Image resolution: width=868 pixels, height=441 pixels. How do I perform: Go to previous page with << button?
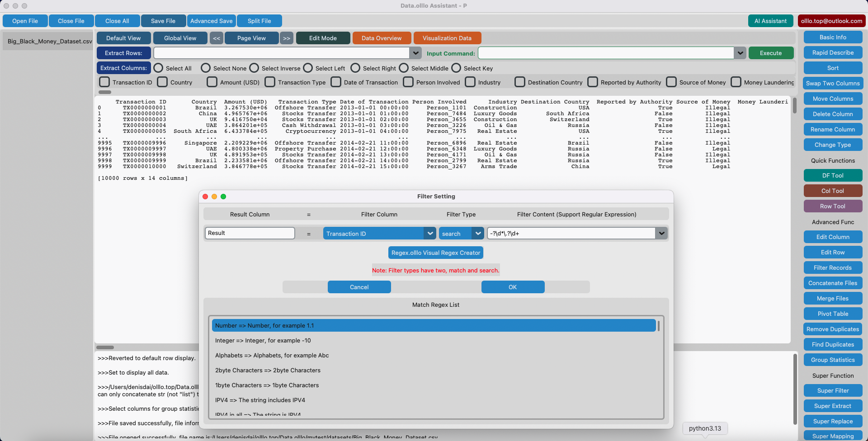[217, 38]
